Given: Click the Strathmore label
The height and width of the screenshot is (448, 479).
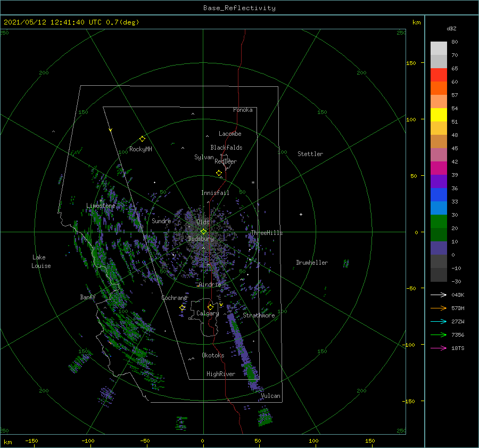Looking at the screenshot, I should click(x=259, y=315).
